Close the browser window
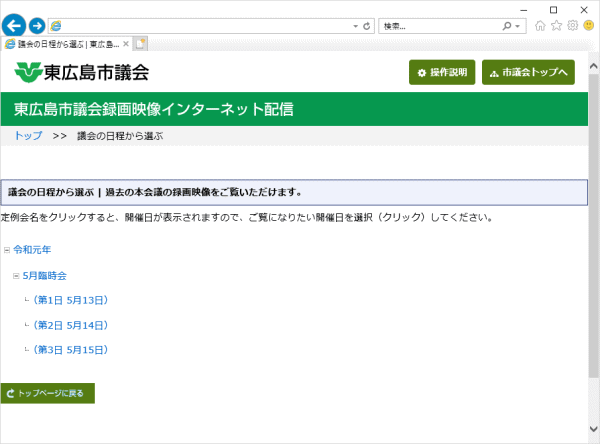This screenshot has width=600, height=444. (x=584, y=10)
